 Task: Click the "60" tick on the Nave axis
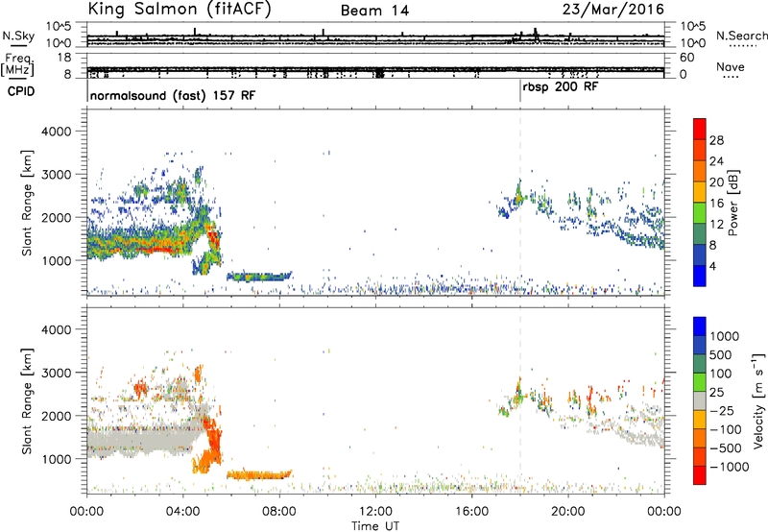(x=686, y=58)
